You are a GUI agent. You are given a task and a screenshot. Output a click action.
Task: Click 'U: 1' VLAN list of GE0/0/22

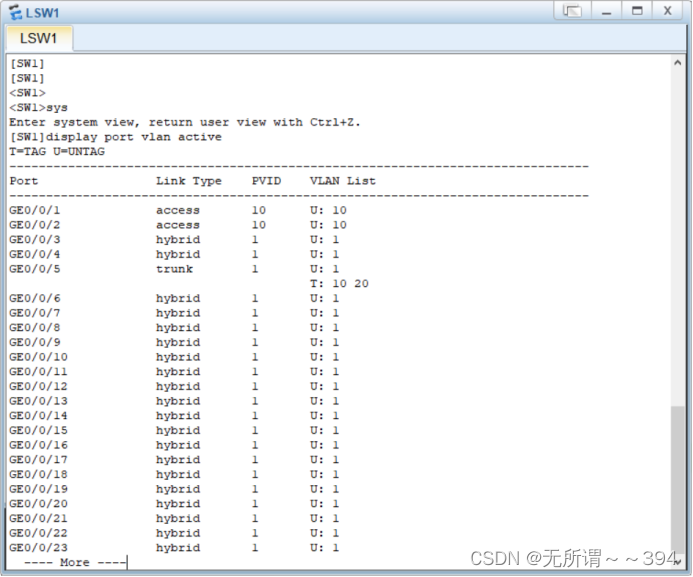(x=325, y=533)
